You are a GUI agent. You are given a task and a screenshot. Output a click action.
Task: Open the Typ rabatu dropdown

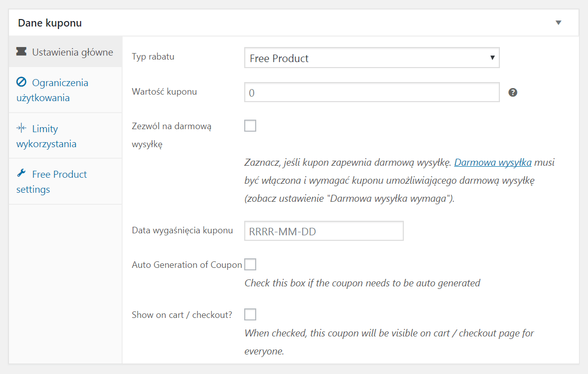tap(372, 58)
